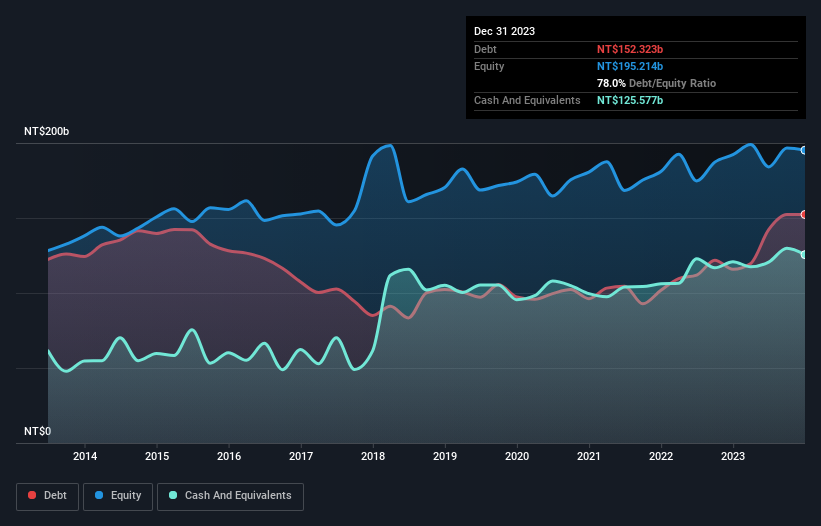Toggle the Debt series legend button

click(x=48, y=496)
